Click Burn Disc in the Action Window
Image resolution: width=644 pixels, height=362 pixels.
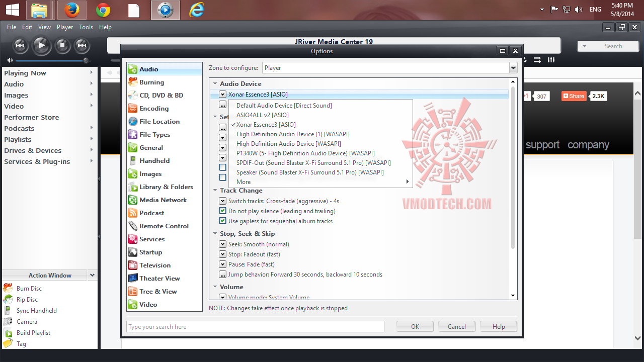(x=29, y=288)
